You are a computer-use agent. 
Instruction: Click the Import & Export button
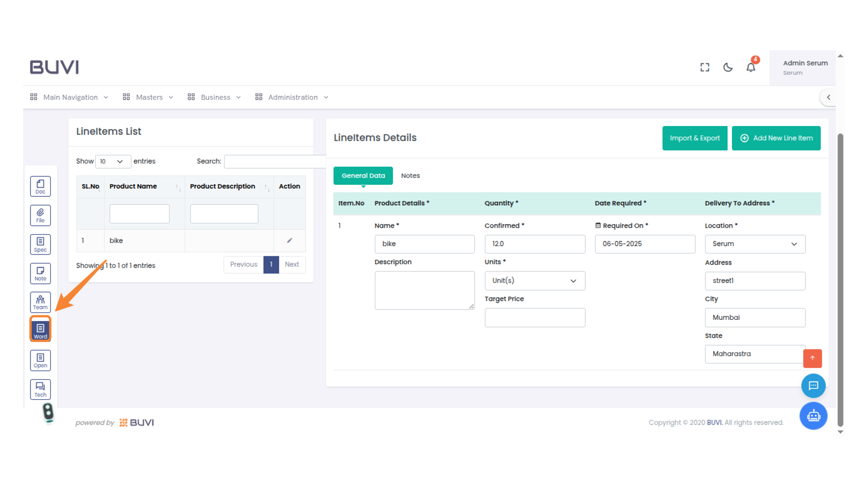pyautogui.click(x=694, y=138)
